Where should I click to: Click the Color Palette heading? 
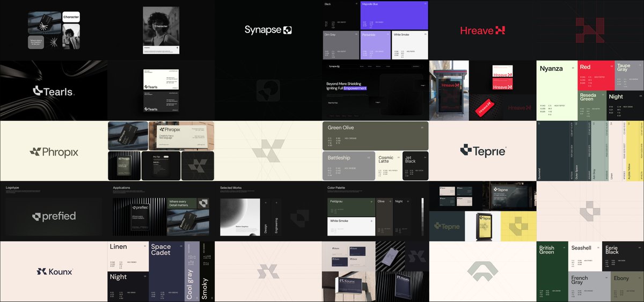(x=336, y=188)
